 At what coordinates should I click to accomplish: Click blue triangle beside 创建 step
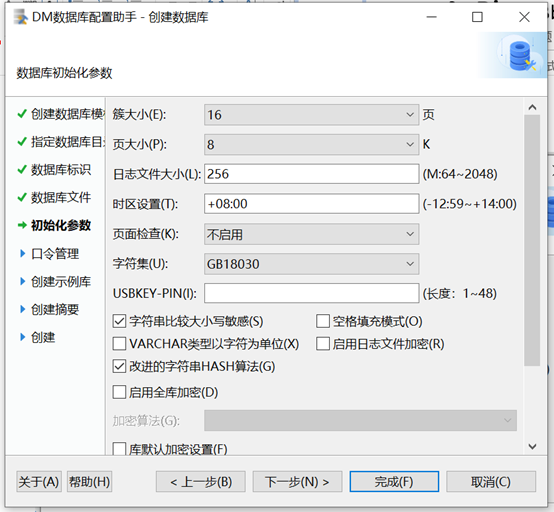click(23, 337)
